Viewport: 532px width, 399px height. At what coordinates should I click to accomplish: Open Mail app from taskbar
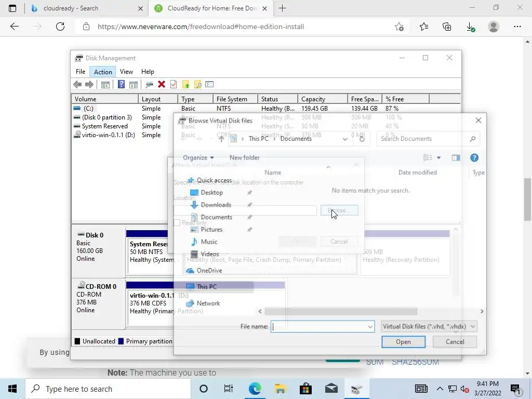(x=331, y=389)
